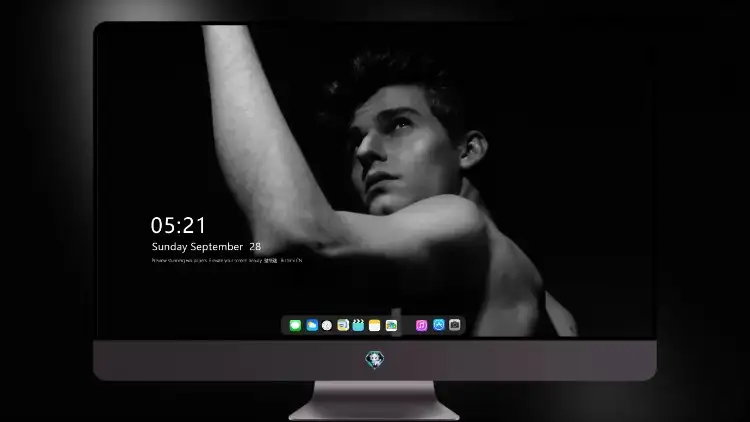Open the white Clock app in dock
Image resolution: width=750 pixels, height=422 pixels.
[x=327, y=325]
